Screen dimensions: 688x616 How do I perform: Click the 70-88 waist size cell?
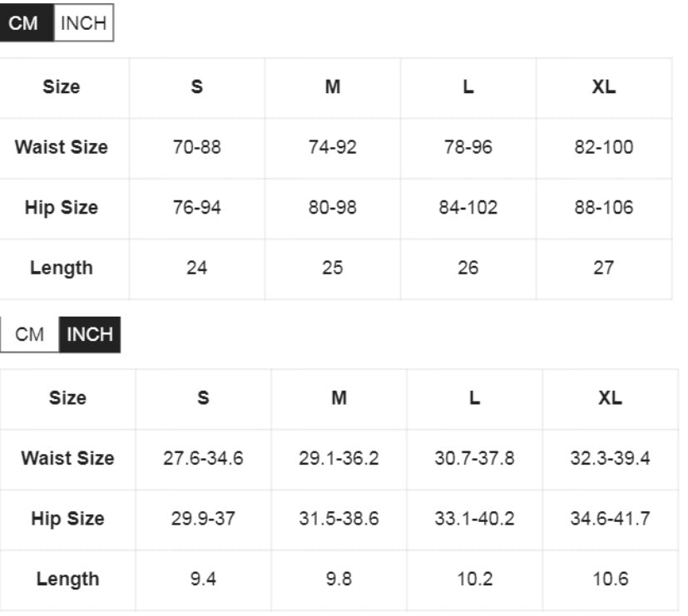(197, 147)
